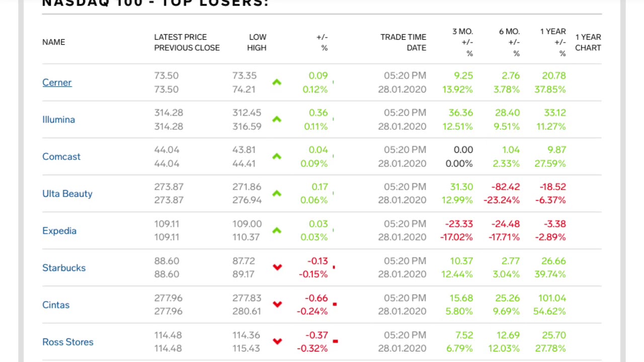This screenshot has width=644, height=362.
Task: Click the green up arrow for Ulta Beauty
Action: (277, 194)
